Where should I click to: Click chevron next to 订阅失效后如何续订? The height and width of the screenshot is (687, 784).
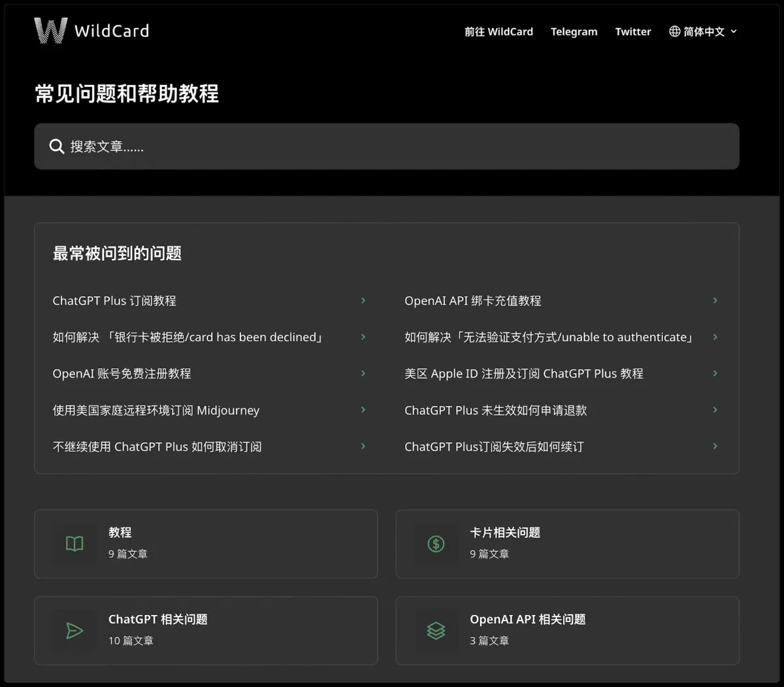[x=715, y=446]
